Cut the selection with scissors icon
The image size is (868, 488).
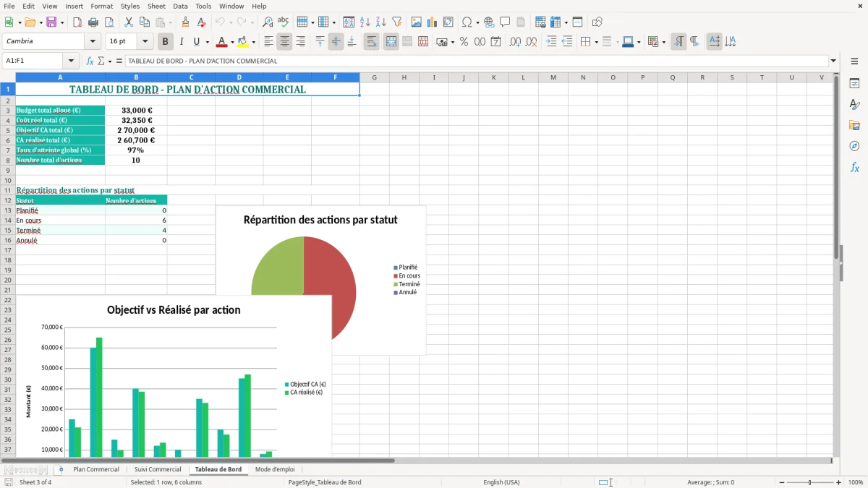129,22
